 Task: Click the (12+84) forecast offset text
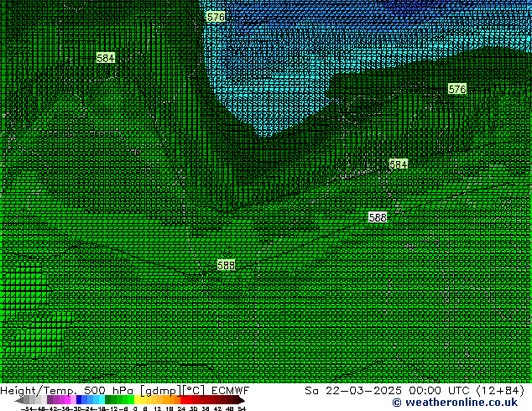coord(500,391)
